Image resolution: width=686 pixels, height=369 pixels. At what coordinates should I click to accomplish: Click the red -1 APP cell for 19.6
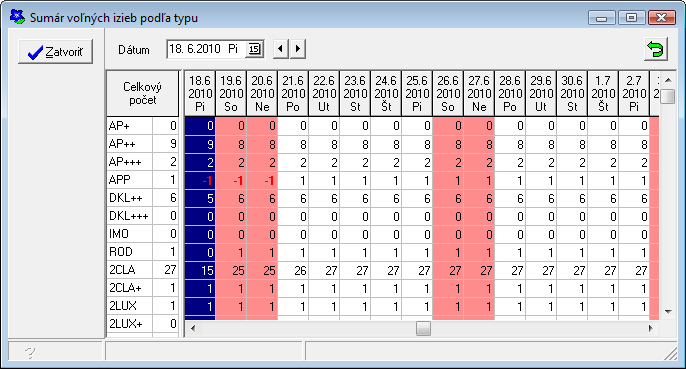231,180
